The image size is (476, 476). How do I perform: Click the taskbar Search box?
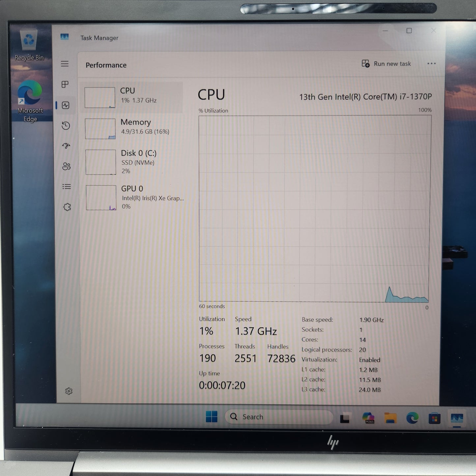pyautogui.click(x=279, y=417)
